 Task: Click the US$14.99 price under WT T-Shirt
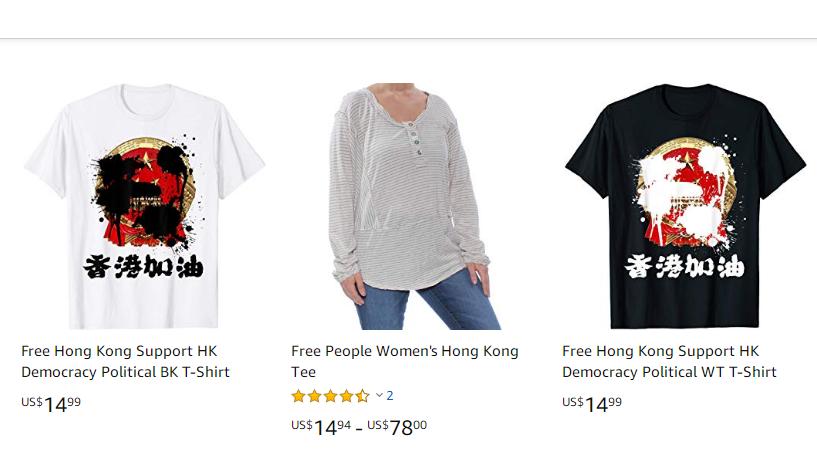click(x=592, y=404)
